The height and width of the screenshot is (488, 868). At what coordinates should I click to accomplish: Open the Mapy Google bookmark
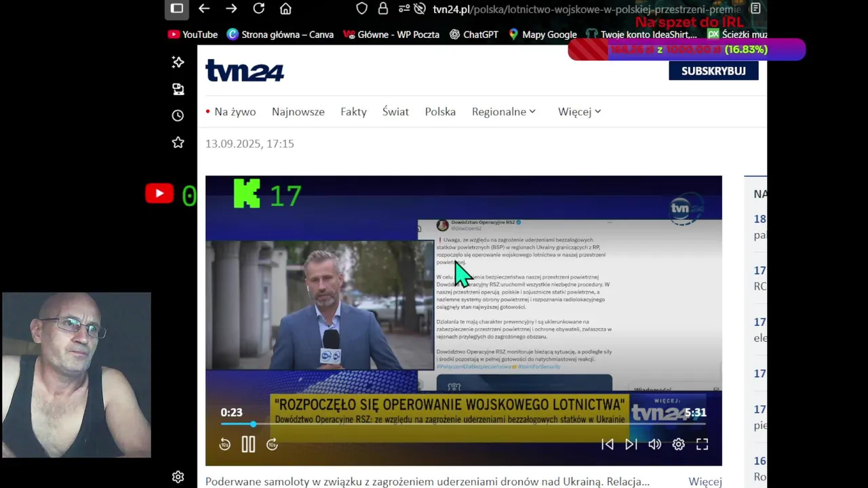click(x=542, y=35)
